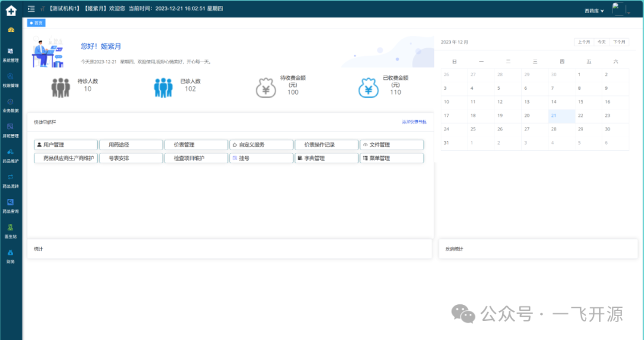This screenshot has width=644, height=340.
Task: Open the 用户管理 shortcut
Action: click(x=66, y=145)
